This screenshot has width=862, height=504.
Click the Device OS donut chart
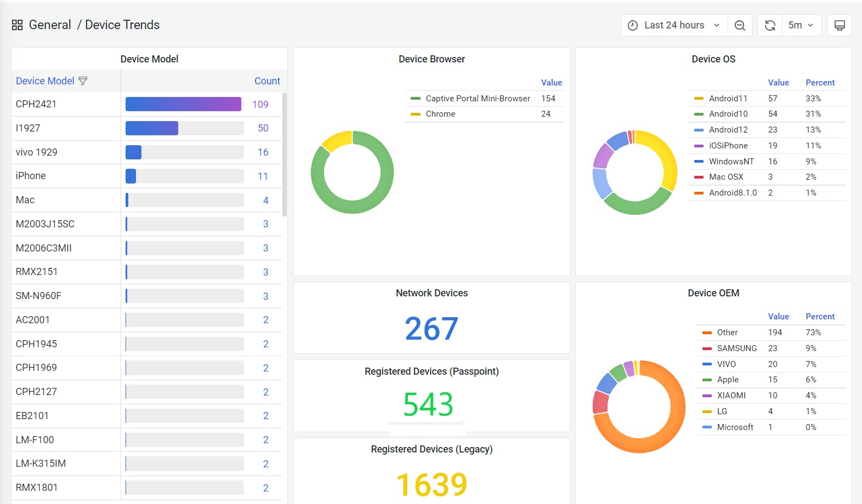pos(635,172)
